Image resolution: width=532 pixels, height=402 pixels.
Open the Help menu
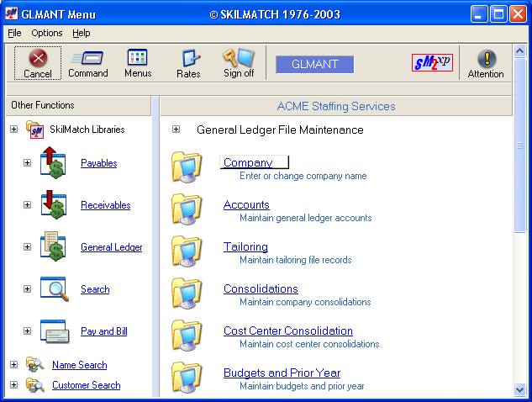(x=81, y=33)
